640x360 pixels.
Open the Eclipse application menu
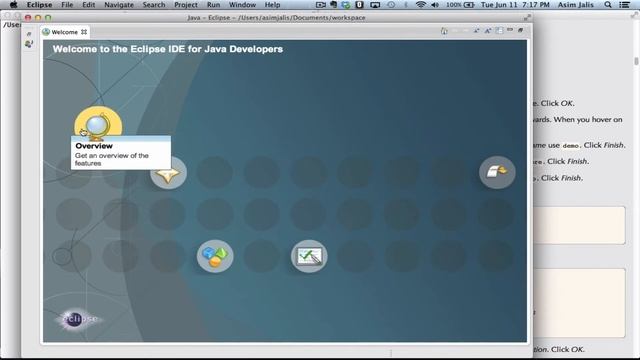(x=39, y=5)
